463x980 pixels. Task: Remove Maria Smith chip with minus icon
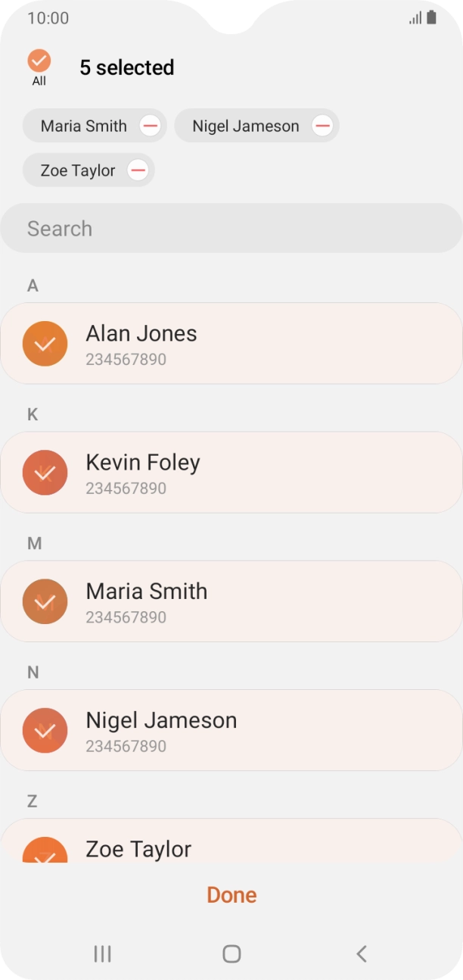(150, 126)
